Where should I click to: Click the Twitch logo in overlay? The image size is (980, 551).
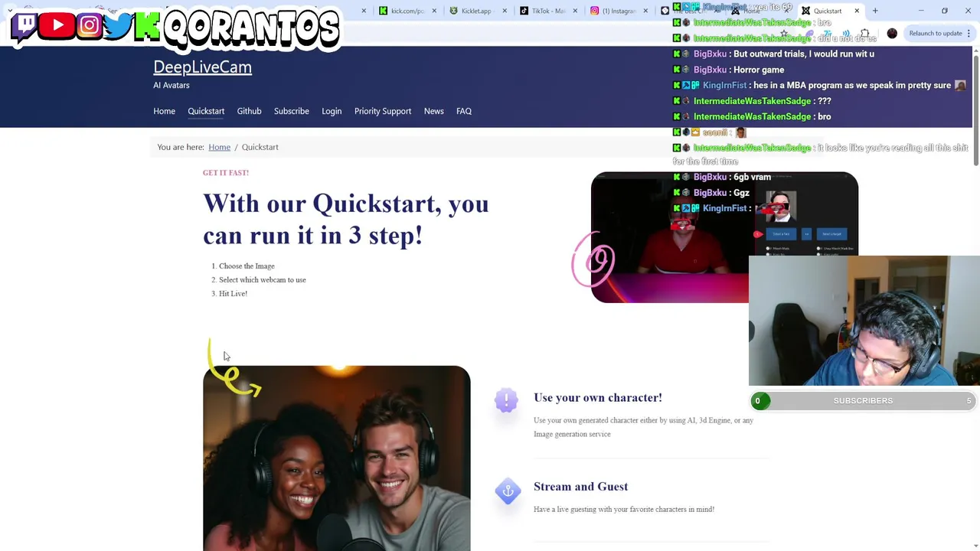tap(25, 26)
